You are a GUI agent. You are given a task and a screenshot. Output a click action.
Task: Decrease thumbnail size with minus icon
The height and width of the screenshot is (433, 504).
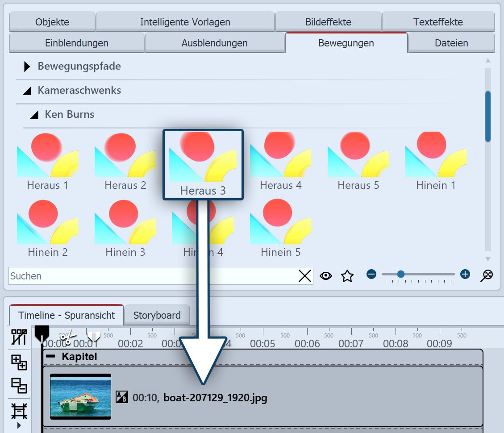point(371,274)
